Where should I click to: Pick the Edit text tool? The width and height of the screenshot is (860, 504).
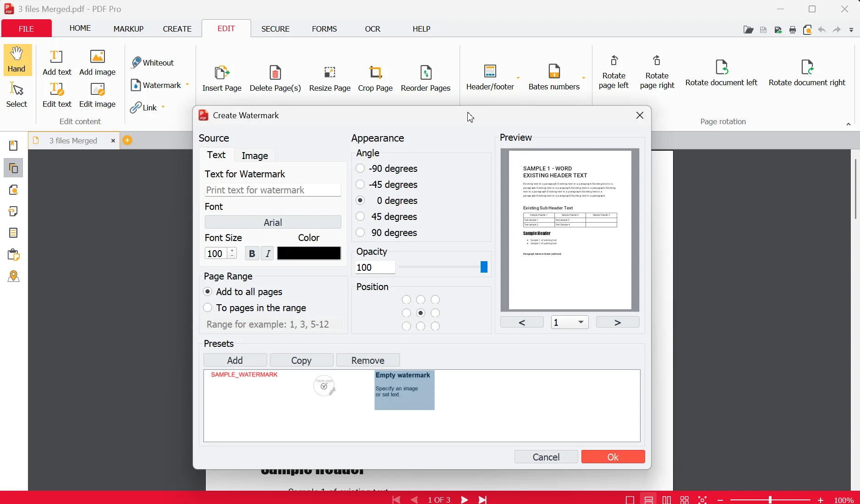coord(57,95)
